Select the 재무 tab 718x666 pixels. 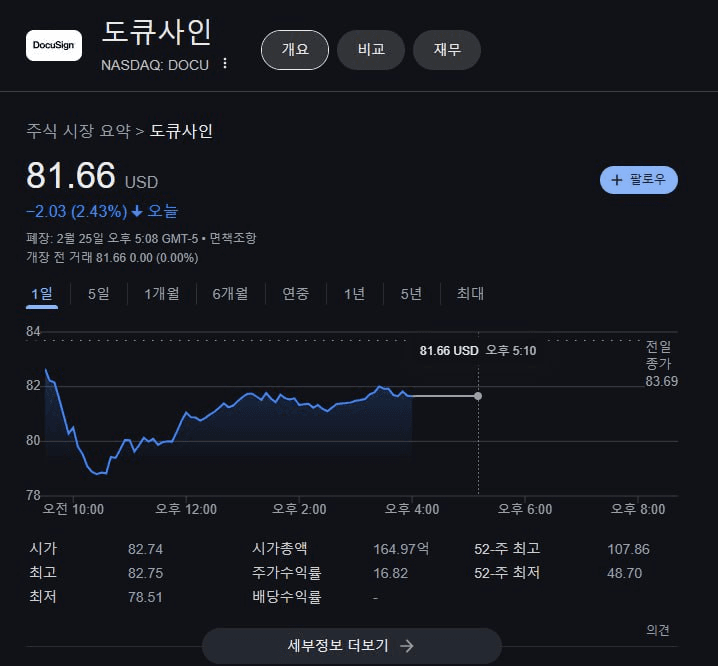447,50
